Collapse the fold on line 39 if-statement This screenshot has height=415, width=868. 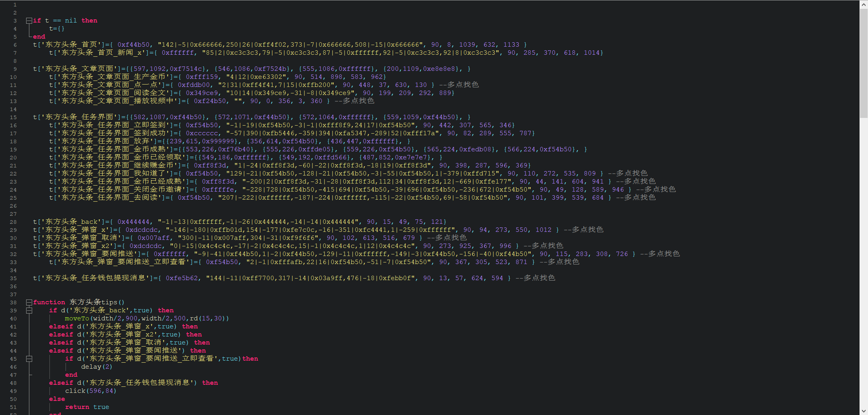pos(29,310)
